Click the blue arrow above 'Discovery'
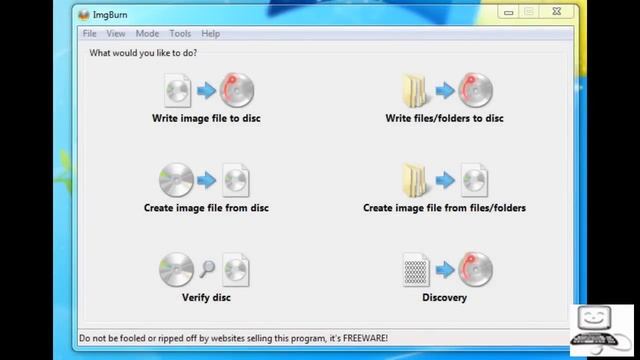 [x=445, y=270]
